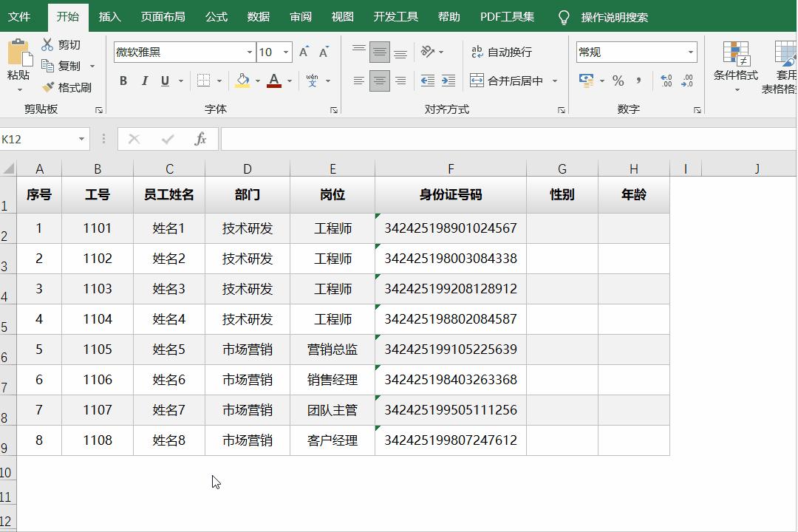798x532 pixels.
Task: Click the red font color swatch
Action: click(274, 86)
